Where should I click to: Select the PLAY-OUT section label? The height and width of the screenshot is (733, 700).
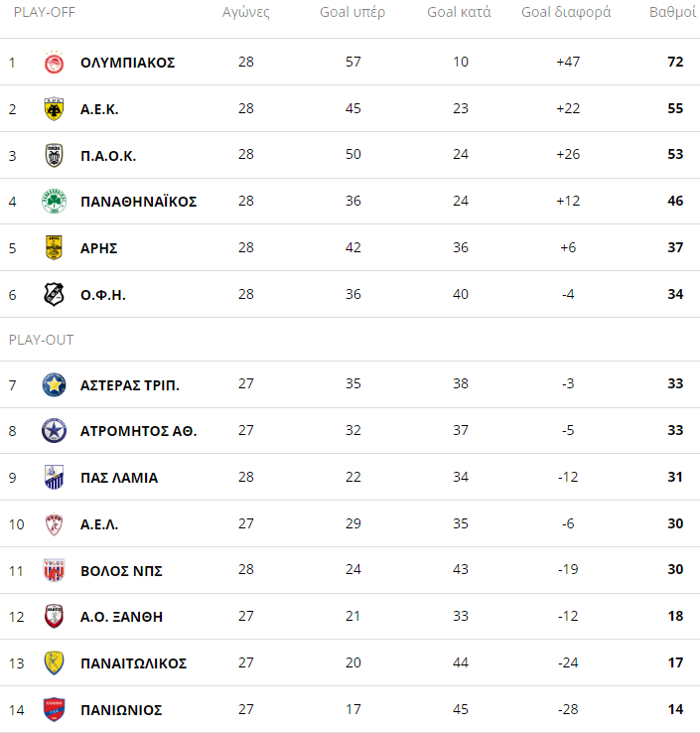[x=41, y=340]
